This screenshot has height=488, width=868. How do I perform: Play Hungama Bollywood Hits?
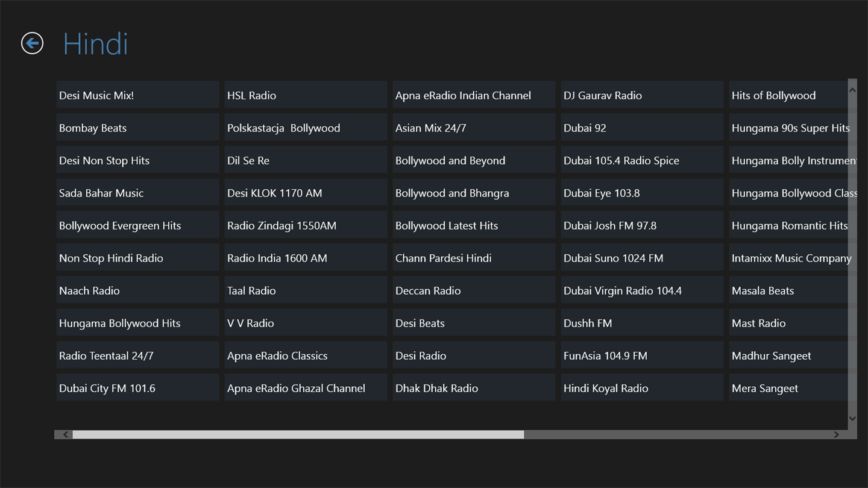pos(138,323)
